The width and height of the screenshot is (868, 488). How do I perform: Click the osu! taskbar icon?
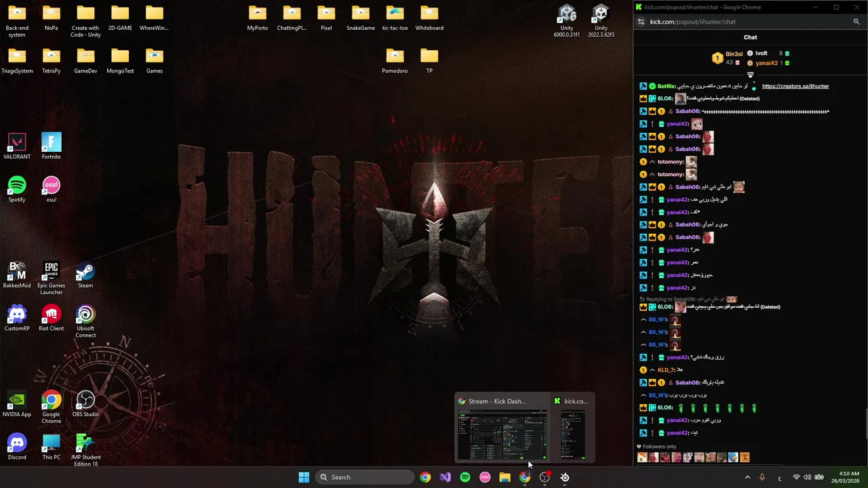pyautogui.click(x=485, y=477)
